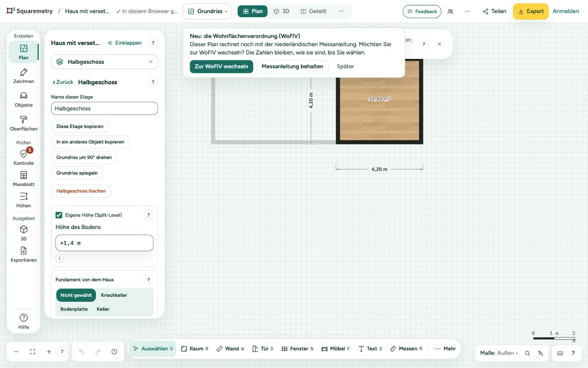Open the Oberflächen surfaces panel
Image resolution: width=588 pixels, height=368 pixels.
[x=24, y=123]
